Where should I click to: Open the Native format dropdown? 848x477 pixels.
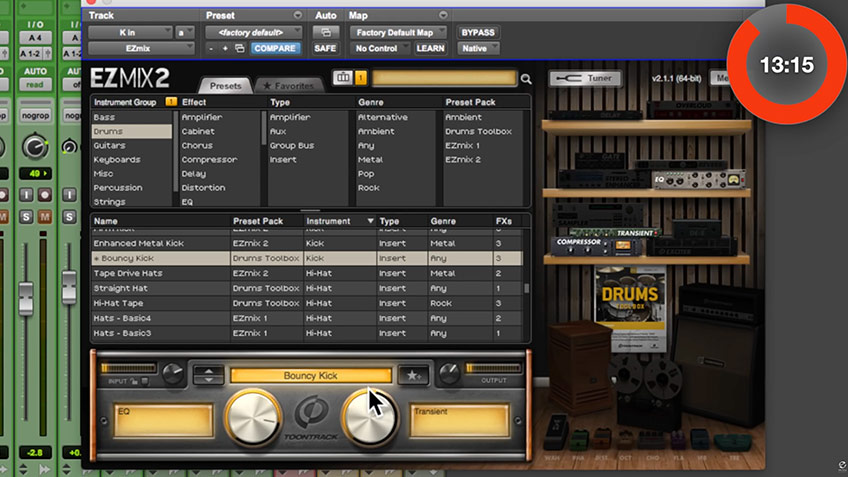(478, 49)
